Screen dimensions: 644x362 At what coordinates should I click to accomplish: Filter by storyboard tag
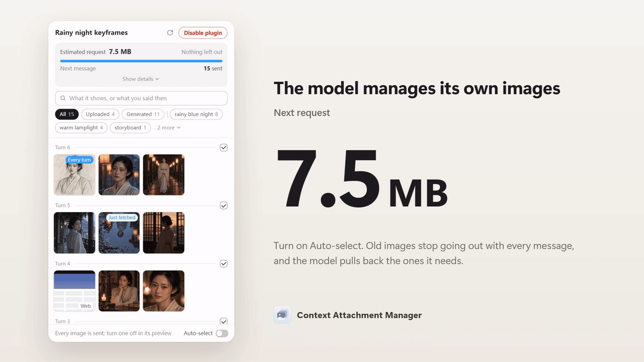[130, 128]
